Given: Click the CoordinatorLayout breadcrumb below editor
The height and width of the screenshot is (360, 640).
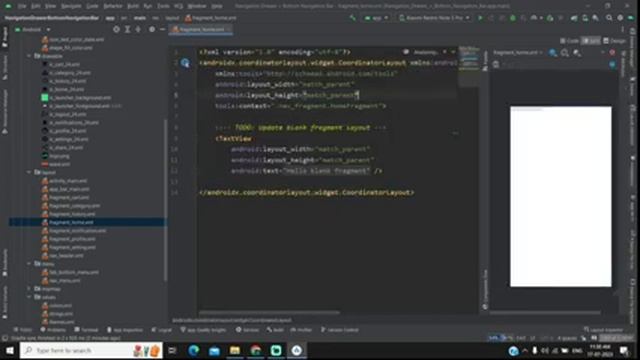Looking at the screenshot, I should click(232, 320).
